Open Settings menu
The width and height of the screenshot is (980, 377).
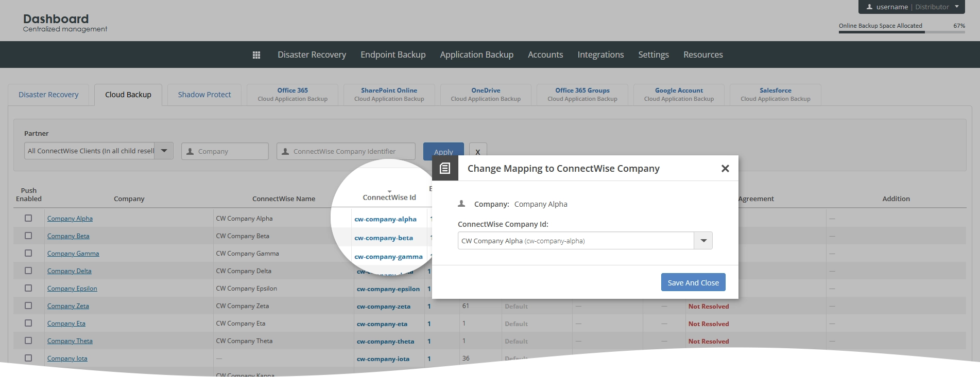(x=654, y=55)
